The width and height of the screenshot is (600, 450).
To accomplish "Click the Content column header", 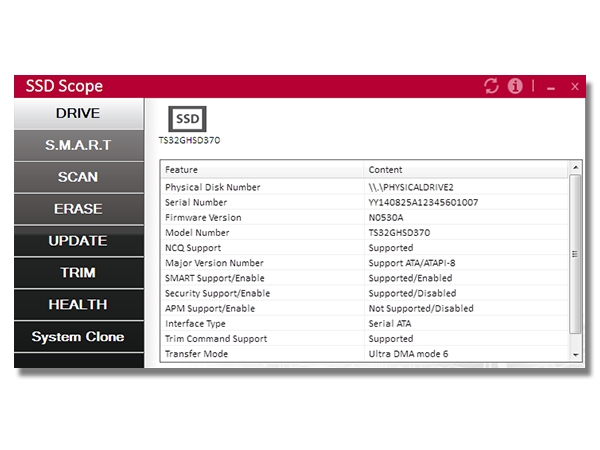I will pos(465,169).
